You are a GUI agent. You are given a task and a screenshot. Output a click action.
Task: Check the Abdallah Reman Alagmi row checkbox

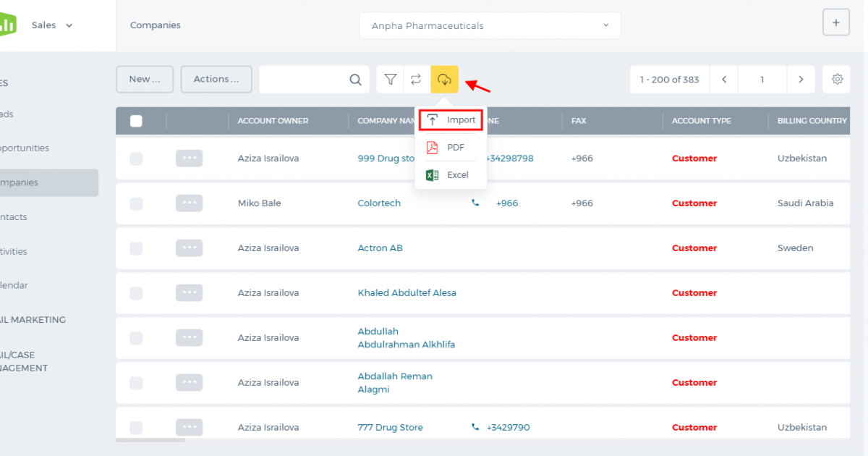[136, 383]
